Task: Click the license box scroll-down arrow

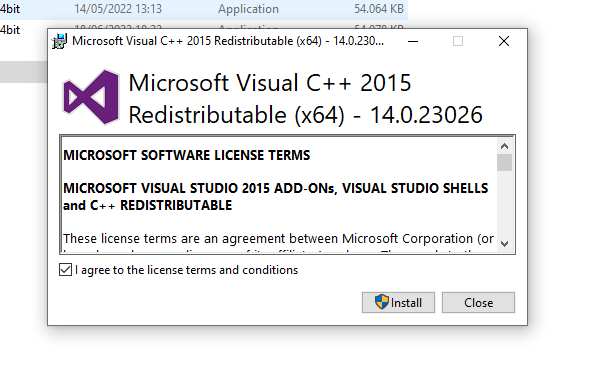Action: [504, 244]
